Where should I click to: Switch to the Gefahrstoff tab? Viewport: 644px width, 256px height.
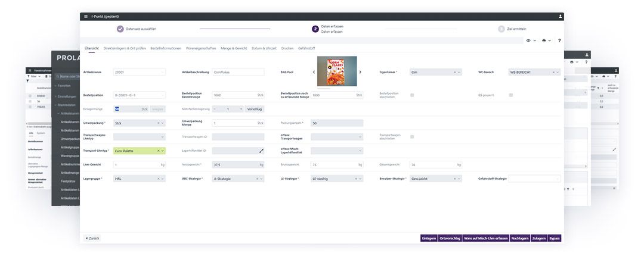[306, 48]
